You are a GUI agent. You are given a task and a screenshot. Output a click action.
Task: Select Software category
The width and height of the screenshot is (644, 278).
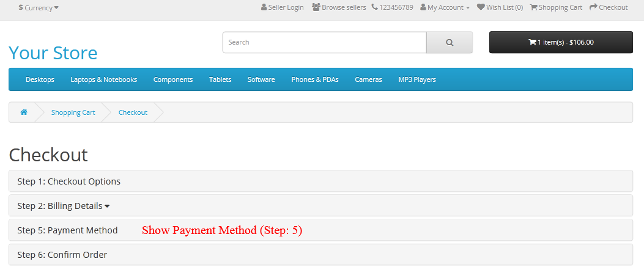pyautogui.click(x=261, y=79)
